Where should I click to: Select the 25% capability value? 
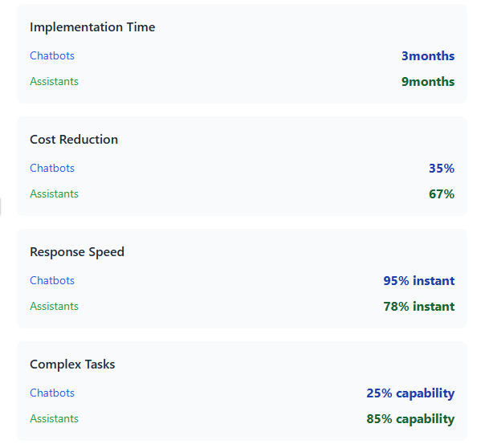click(x=410, y=393)
